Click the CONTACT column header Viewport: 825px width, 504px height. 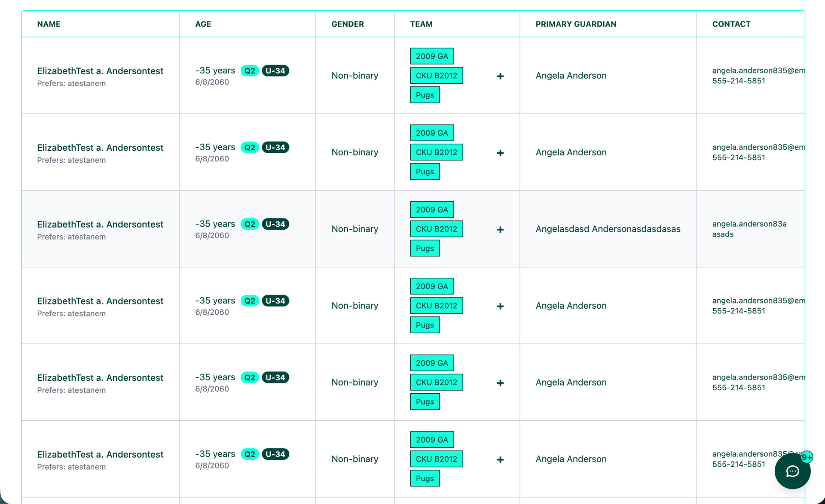click(x=731, y=24)
